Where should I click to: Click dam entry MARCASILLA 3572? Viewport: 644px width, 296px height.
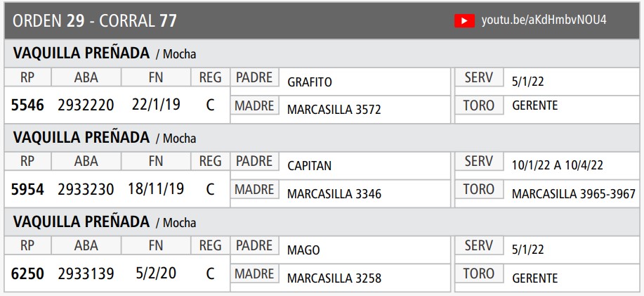334,110
